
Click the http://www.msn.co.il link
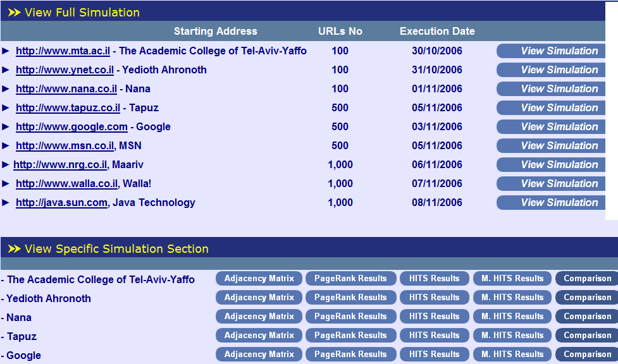[65, 145]
